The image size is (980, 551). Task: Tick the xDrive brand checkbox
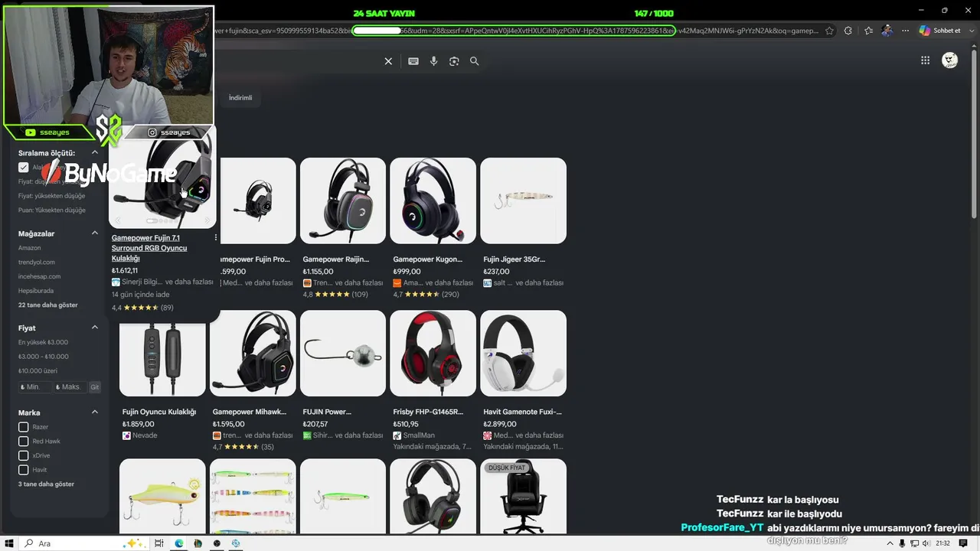click(24, 455)
